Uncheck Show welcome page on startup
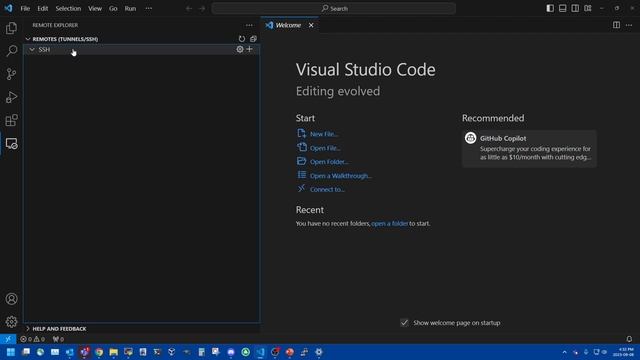This screenshot has width=640, height=360. [404, 323]
